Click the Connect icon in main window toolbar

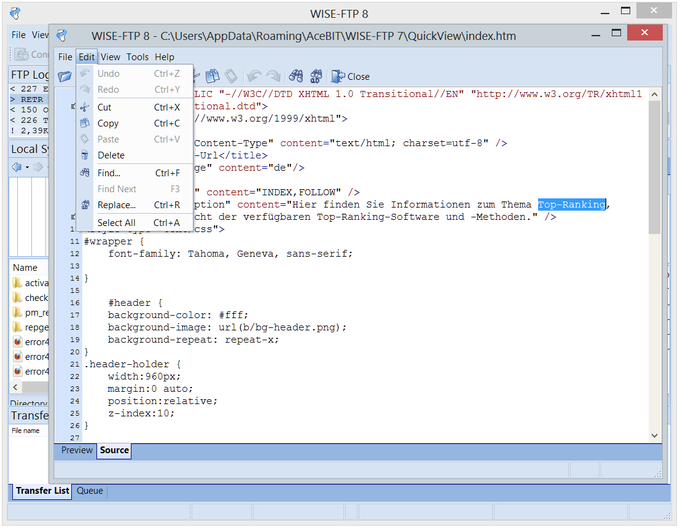[x=22, y=55]
